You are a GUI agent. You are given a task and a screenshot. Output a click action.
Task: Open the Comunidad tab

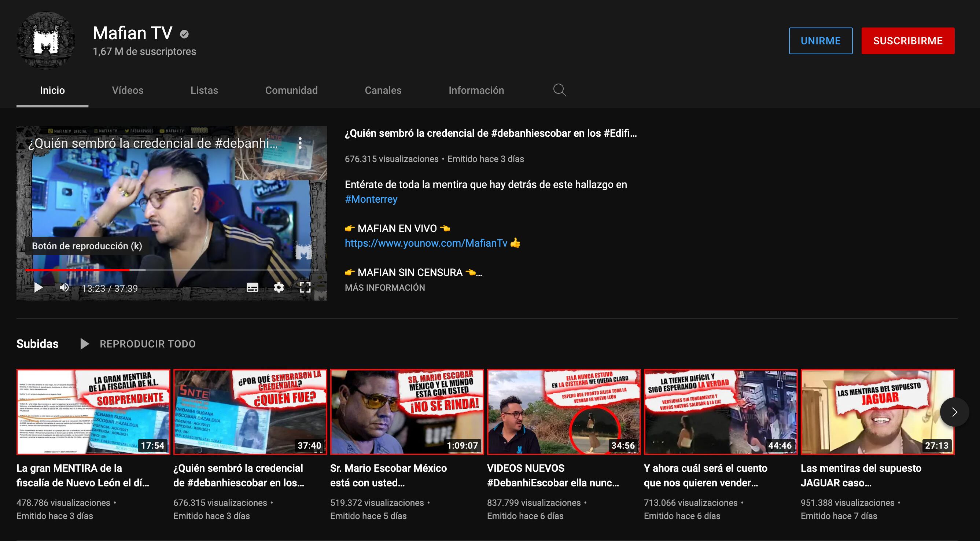click(291, 90)
